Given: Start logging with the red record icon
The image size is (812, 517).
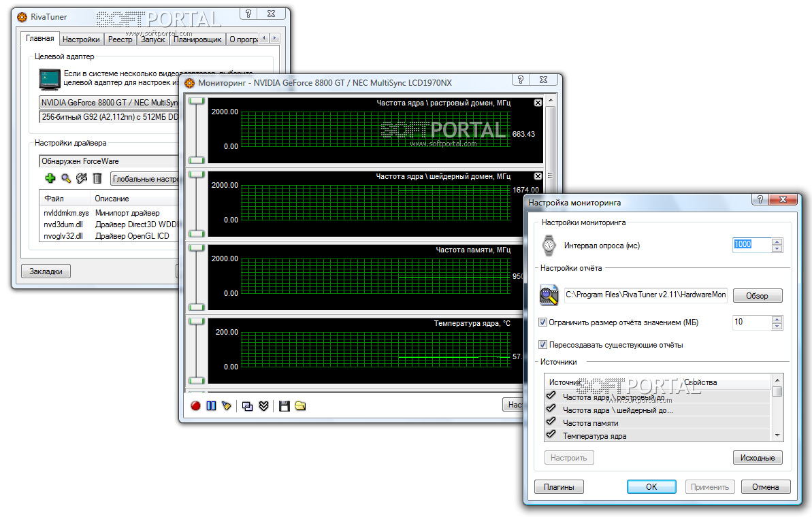Looking at the screenshot, I should pyautogui.click(x=195, y=406).
